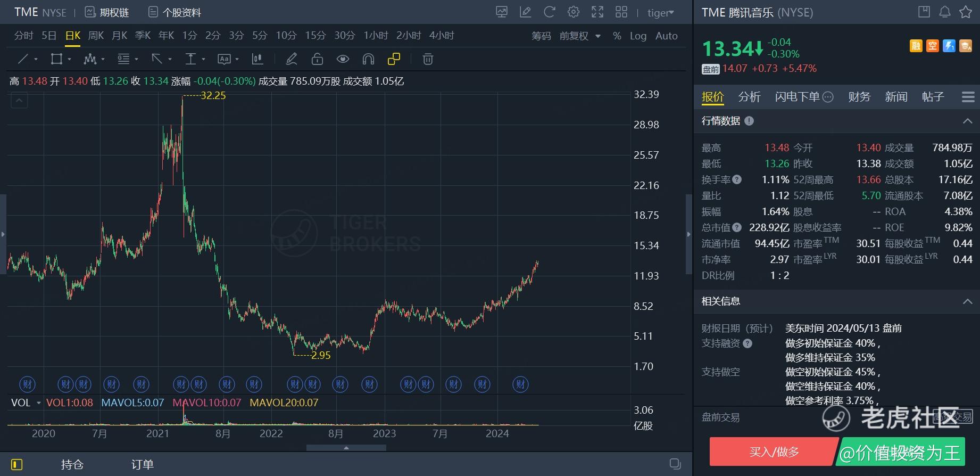Open the 新闻 tab in the quote panel

[896, 97]
